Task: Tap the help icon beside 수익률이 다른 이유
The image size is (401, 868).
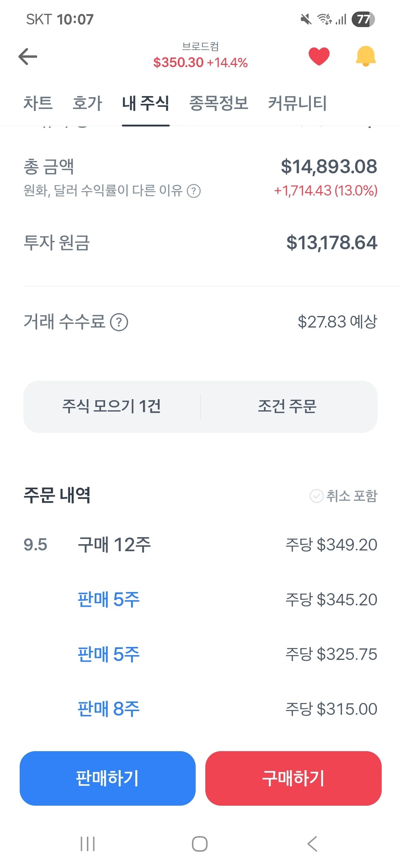Action: pos(193,191)
